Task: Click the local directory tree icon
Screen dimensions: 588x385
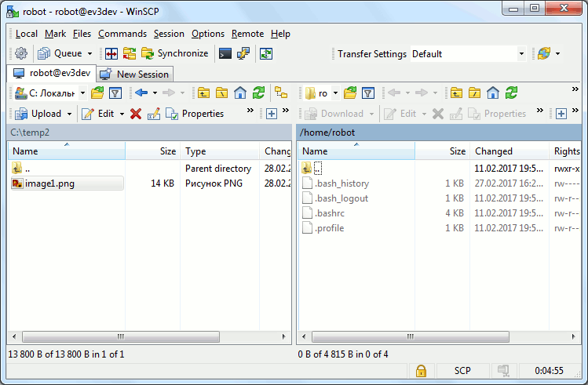Action: (x=281, y=93)
